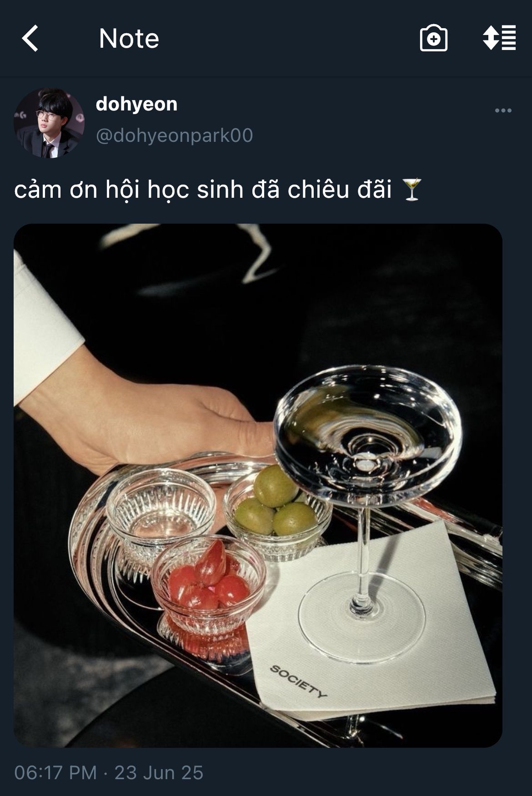Open the sort order arrows icon

[x=499, y=38]
